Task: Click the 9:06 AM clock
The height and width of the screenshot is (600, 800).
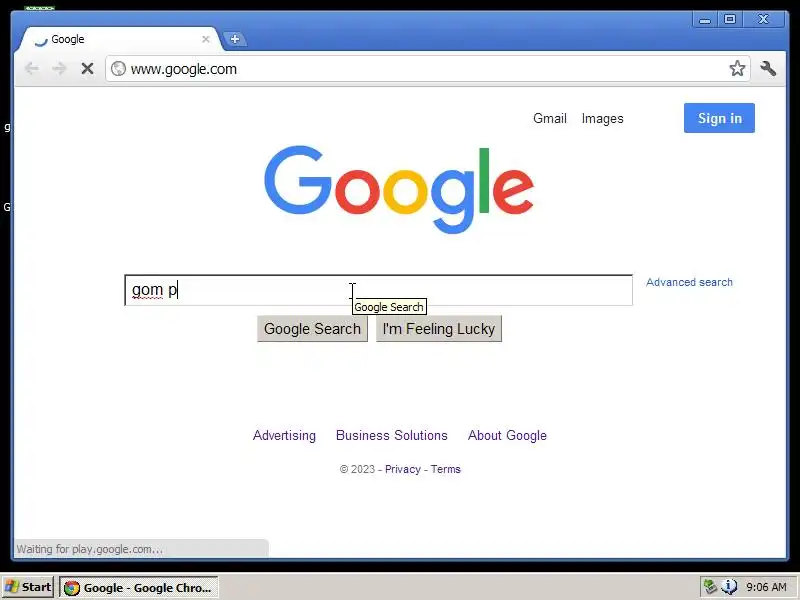Action: click(x=766, y=587)
